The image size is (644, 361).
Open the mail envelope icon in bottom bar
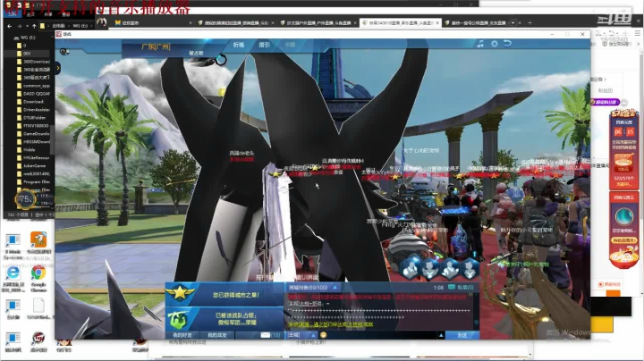[x=266, y=335]
